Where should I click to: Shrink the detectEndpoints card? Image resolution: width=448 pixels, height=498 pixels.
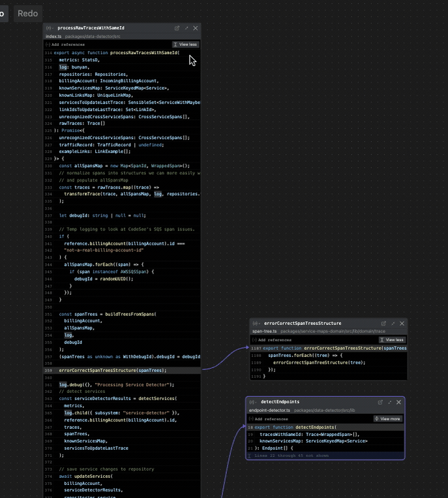389,402
